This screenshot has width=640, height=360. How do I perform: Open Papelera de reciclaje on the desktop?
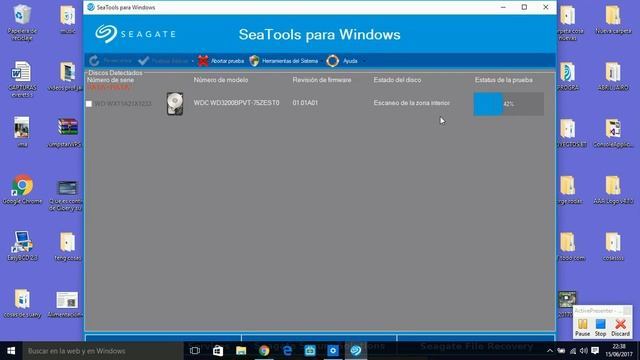point(22,22)
